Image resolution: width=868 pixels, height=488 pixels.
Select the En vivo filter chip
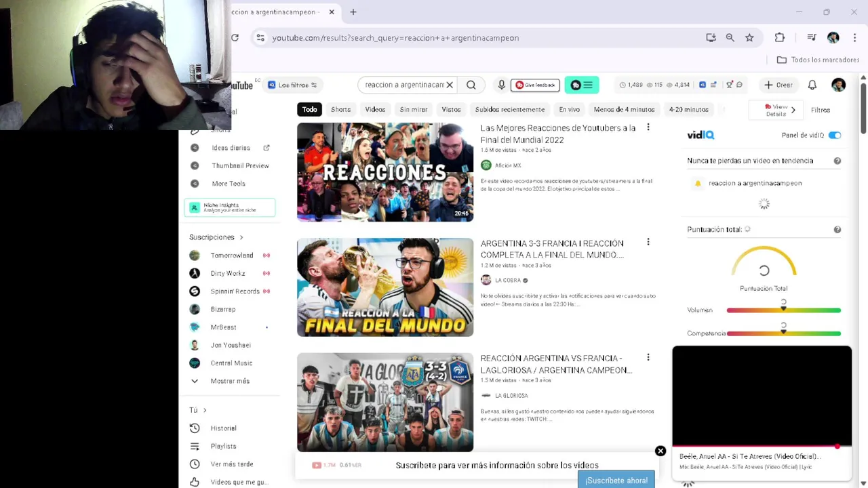(x=569, y=109)
